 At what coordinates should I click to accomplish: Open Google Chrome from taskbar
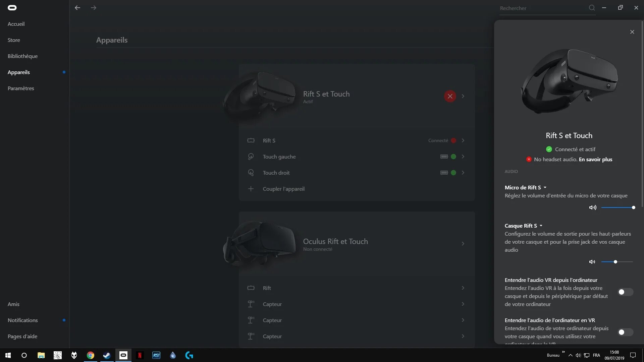pyautogui.click(x=91, y=355)
